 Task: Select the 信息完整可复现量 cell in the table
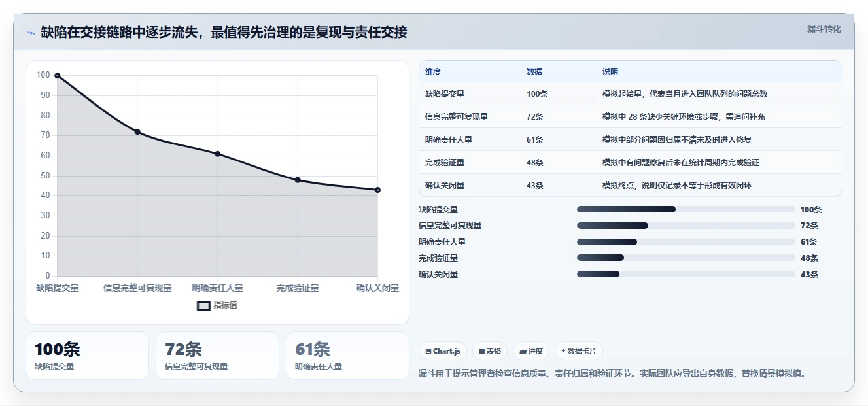point(457,117)
